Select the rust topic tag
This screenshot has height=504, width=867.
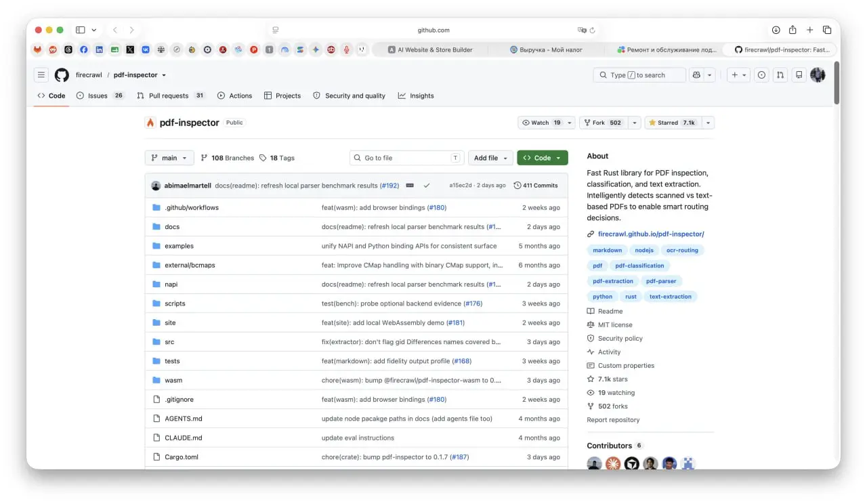631,297
